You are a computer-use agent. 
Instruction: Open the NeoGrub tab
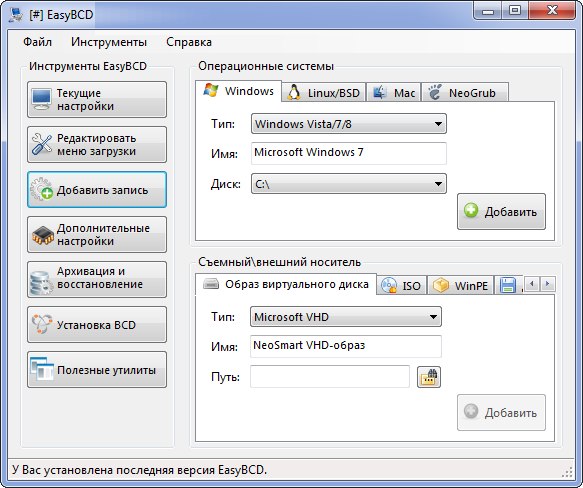(x=465, y=93)
